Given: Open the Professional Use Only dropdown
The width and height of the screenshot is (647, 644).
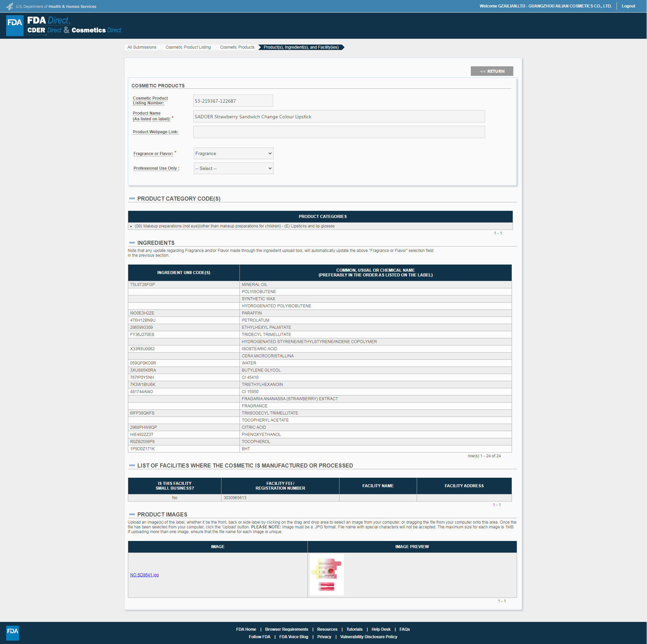Looking at the screenshot, I should point(233,168).
